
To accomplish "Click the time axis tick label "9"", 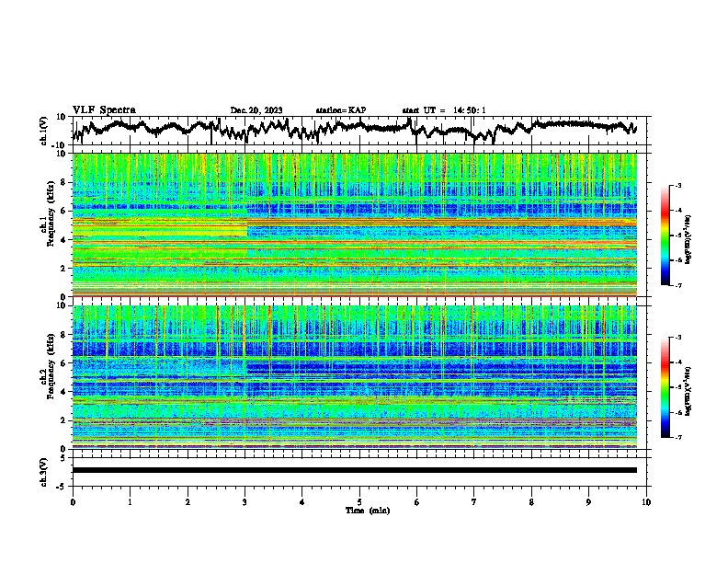I will point(588,502).
